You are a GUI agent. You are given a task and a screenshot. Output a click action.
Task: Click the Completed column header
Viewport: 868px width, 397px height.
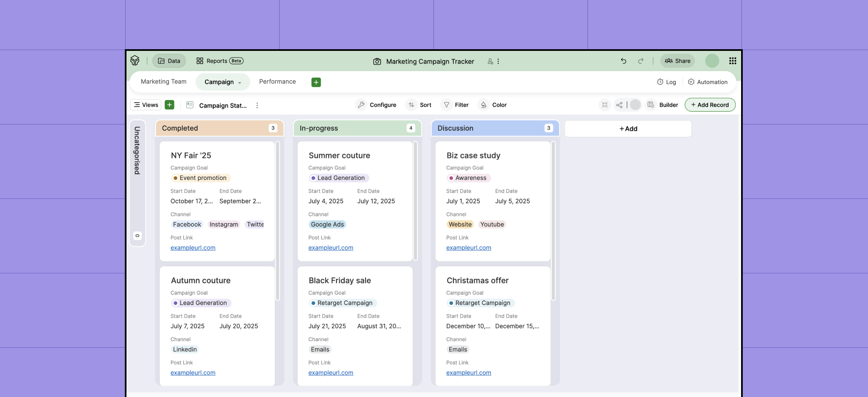tap(219, 128)
